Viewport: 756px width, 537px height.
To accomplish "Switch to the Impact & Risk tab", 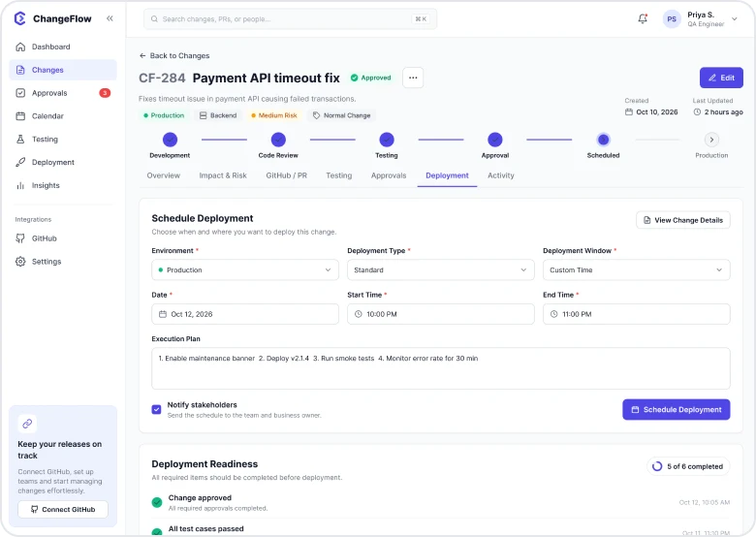I will pos(223,175).
